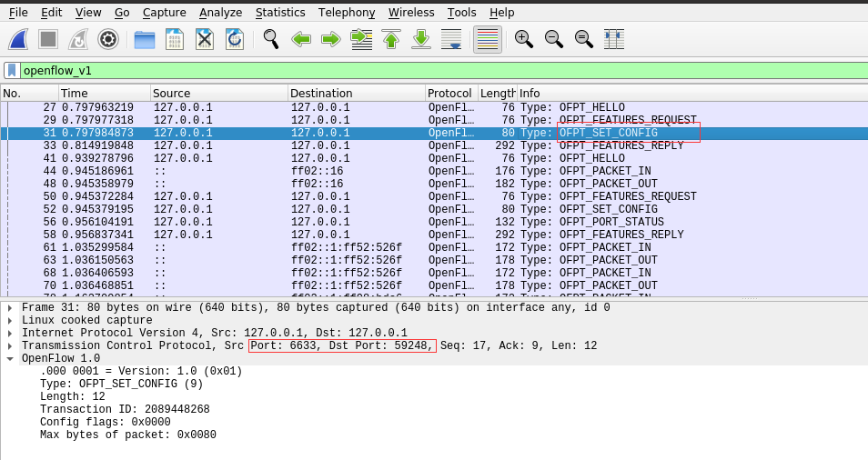Viewport: 868px width, 460px height.
Task: Select packet 56 OFPT_PORT_STATUS row
Action: pos(434,222)
